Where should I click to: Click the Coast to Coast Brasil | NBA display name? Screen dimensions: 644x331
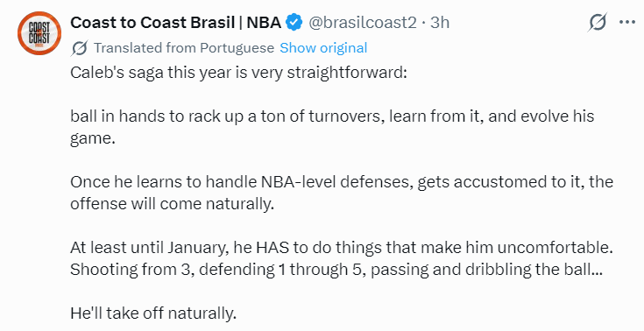[x=175, y=23]
